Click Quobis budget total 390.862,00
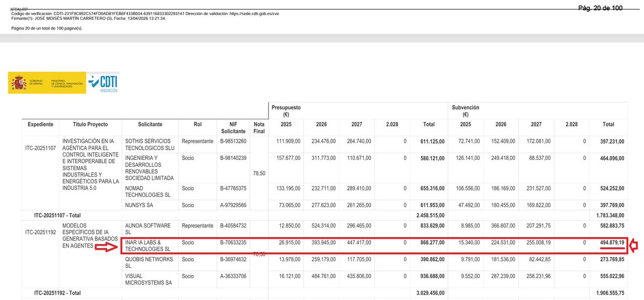The width and height of the screenshot is (644, 300). click(432, 259)
